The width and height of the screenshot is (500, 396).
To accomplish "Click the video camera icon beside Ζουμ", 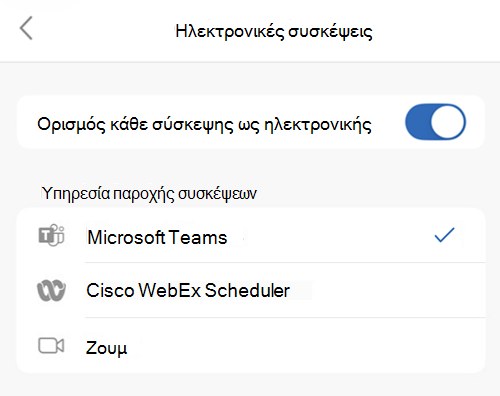I will tap(51, 346).
